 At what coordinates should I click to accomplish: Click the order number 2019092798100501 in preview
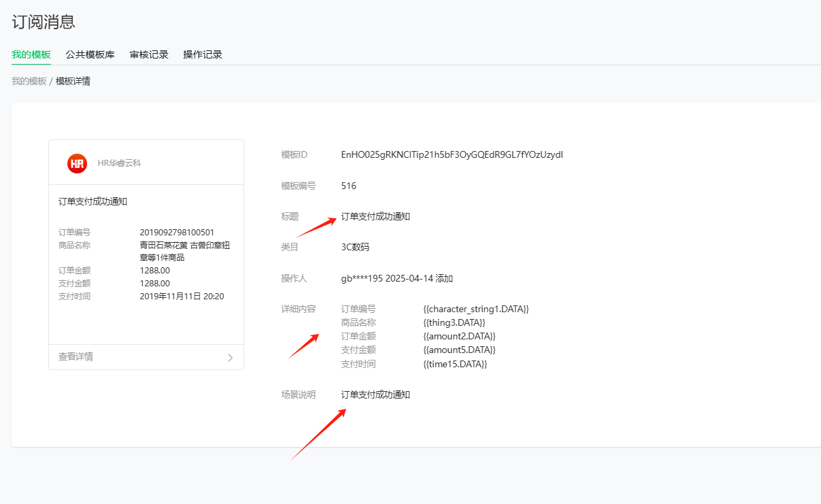tap(177, 233)
